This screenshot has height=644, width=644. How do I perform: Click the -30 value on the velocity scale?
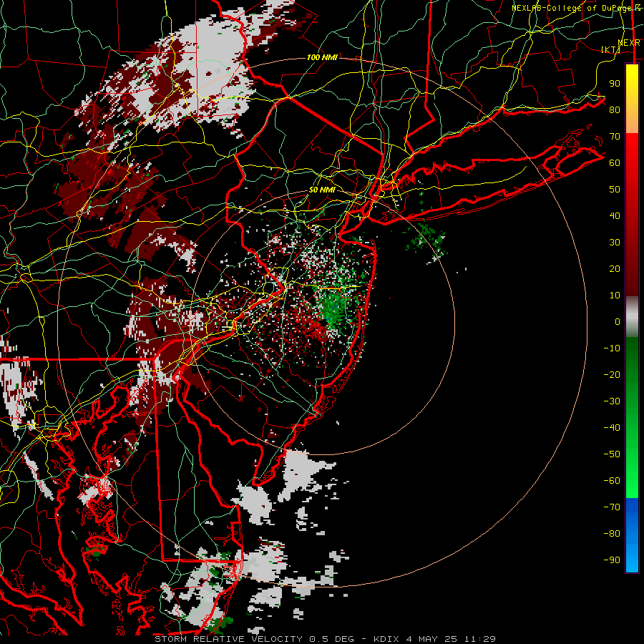coord(612,401)
